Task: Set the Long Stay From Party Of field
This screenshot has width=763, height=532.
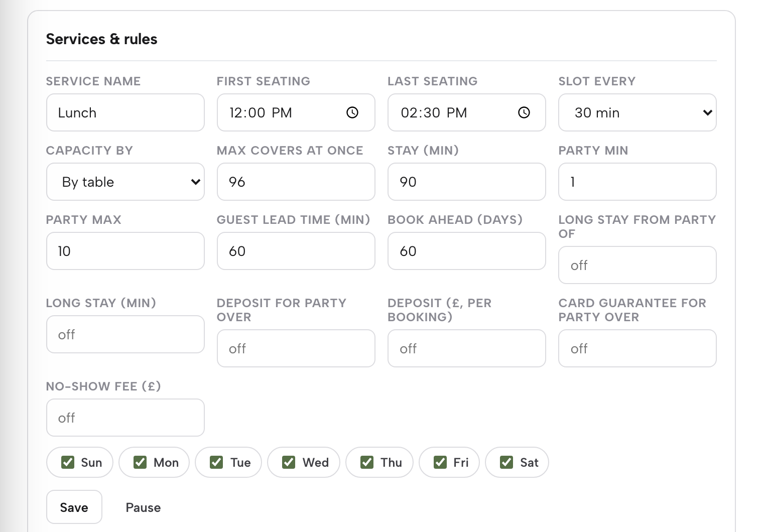Action: tap(638, 265)
